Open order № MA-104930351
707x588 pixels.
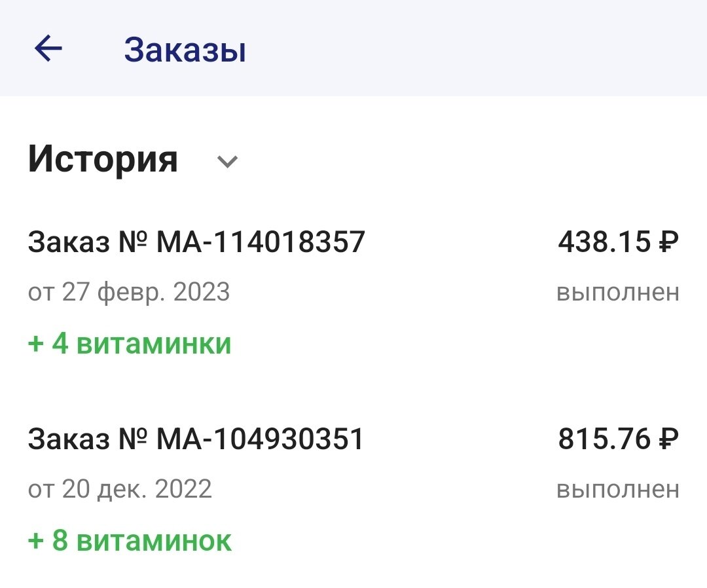click(196, 439)
